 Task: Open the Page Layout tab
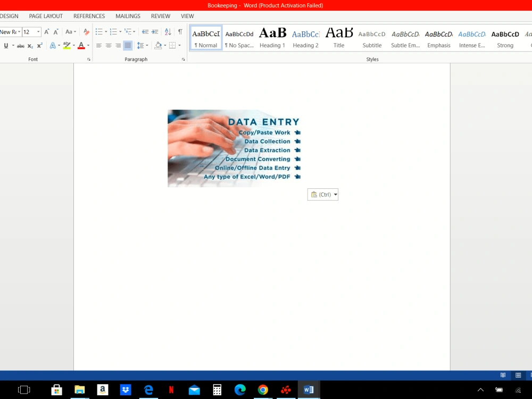[46, 16]
